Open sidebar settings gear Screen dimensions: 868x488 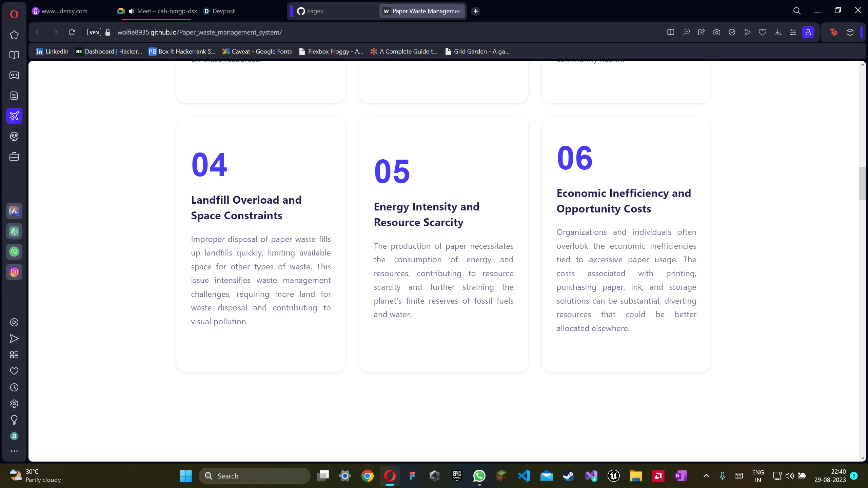(14, 404)
